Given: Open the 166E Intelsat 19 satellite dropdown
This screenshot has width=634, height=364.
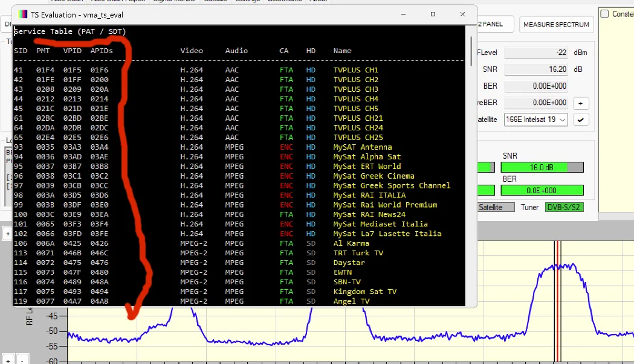Looking at the screenshot, I should tap(535, 120).
